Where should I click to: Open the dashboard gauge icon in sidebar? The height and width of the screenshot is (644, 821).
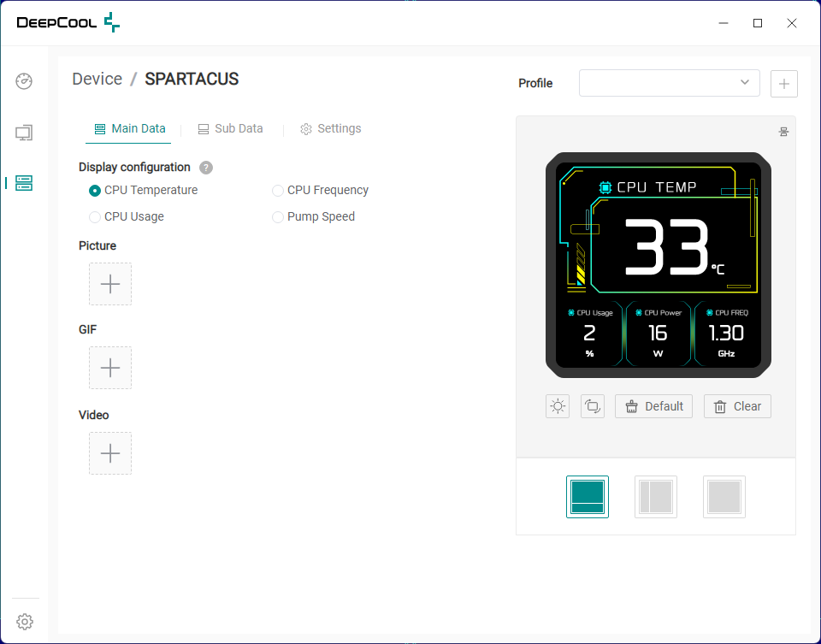tap(24, 81)
